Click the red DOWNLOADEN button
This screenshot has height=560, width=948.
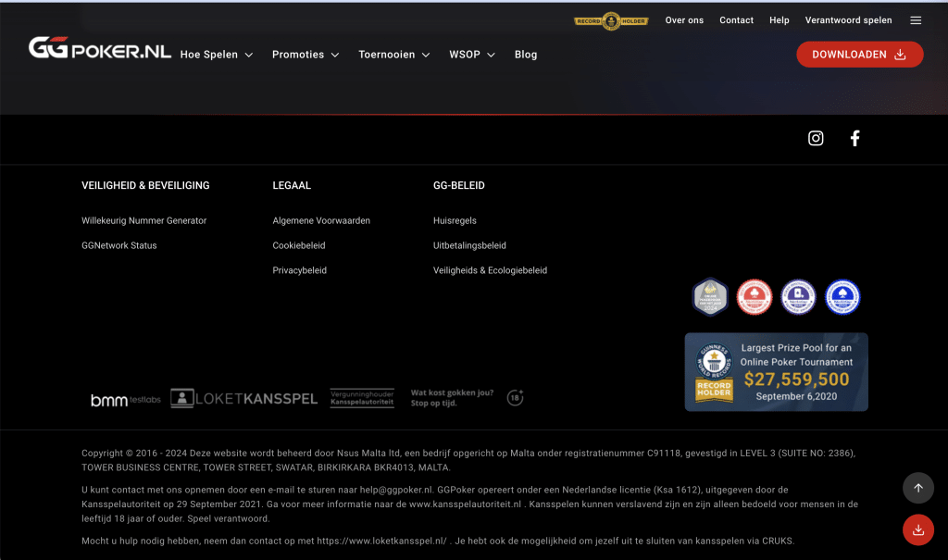pyautogui.click(x=860, y=55)
